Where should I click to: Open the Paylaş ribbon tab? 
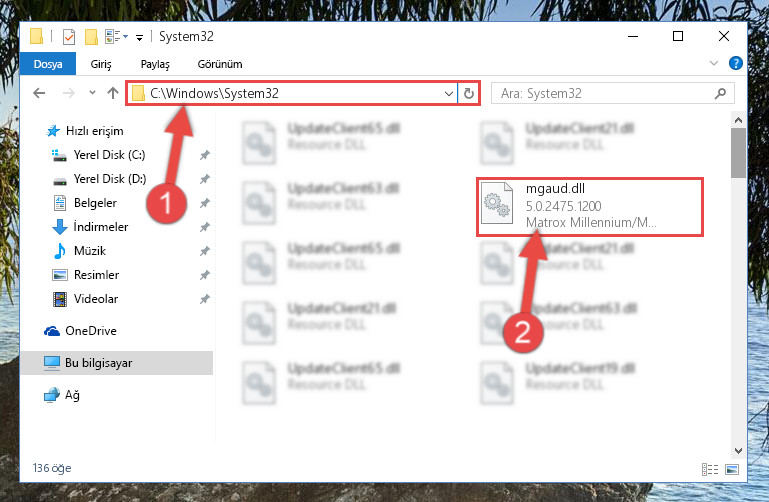(155, 64)
